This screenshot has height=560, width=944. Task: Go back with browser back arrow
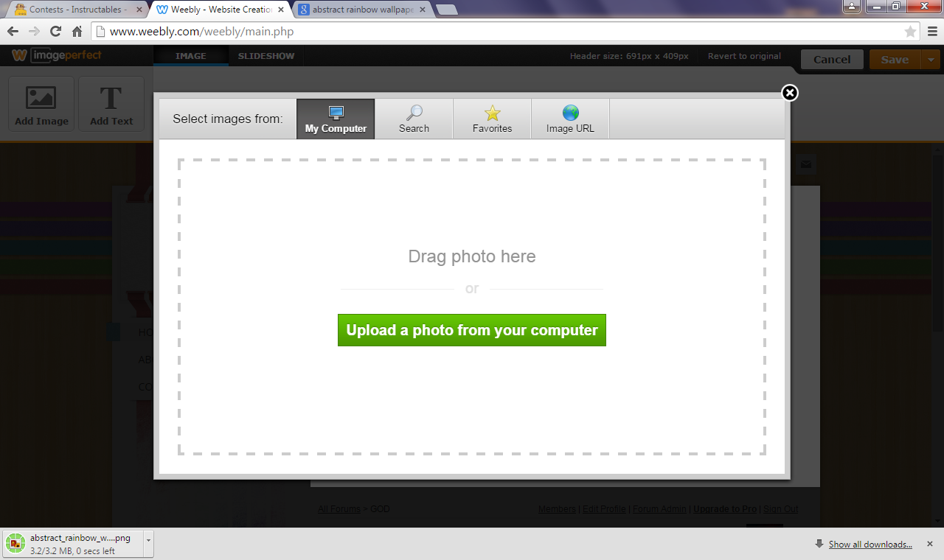[x=13, y=32]
